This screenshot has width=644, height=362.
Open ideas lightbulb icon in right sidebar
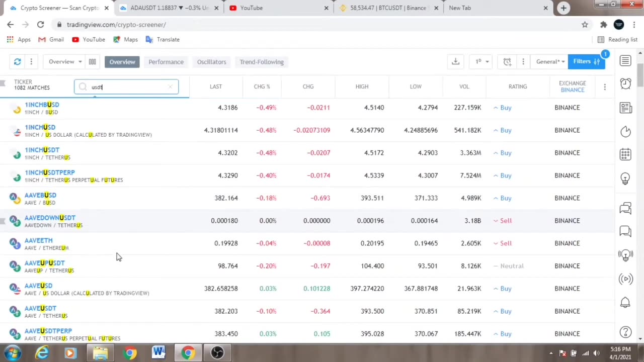click(x=625, y=178)
